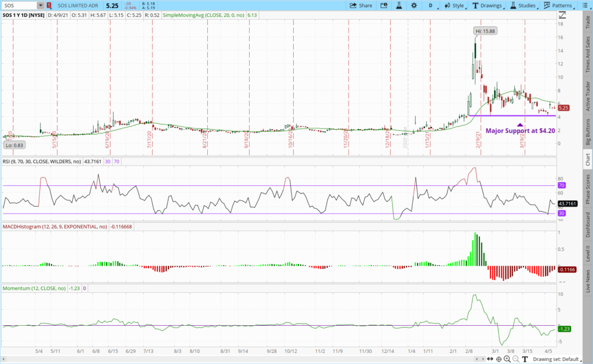The image size is (593, 364).
Task: Open the Studies menu
Action: 524,6
